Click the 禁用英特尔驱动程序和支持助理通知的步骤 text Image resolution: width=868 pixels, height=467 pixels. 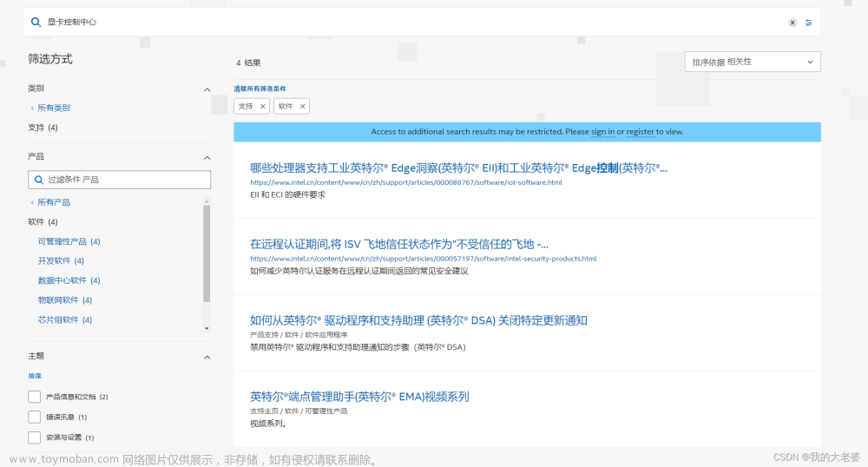[358, 347]
